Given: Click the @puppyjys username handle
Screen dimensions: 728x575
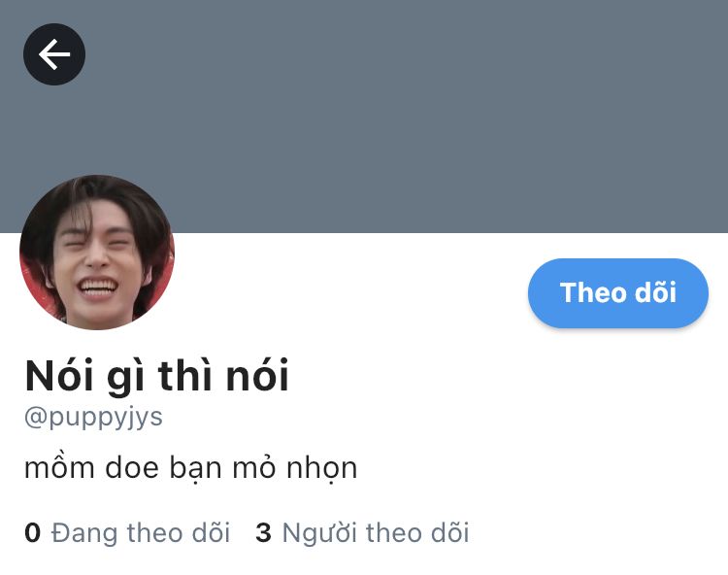Looking at the screenshot, I should (93, 418).
